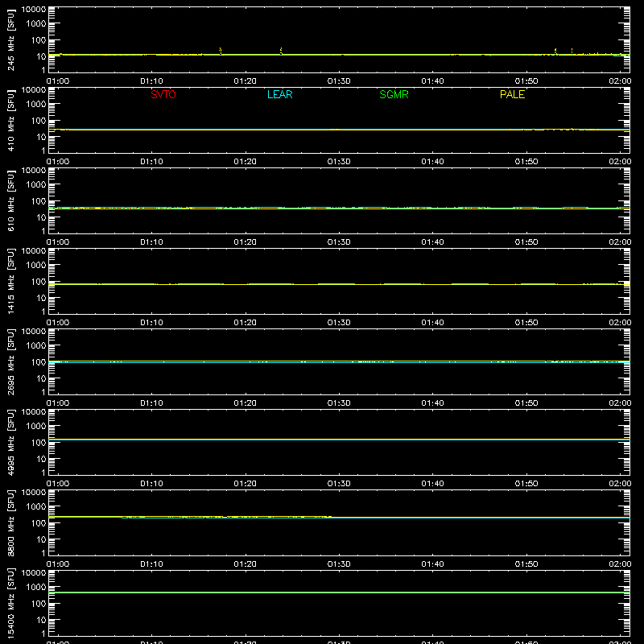This screenshot has height=644, width=644.
Task: Click the 100 tick of the 610 MHz panel
Action: 39,201
